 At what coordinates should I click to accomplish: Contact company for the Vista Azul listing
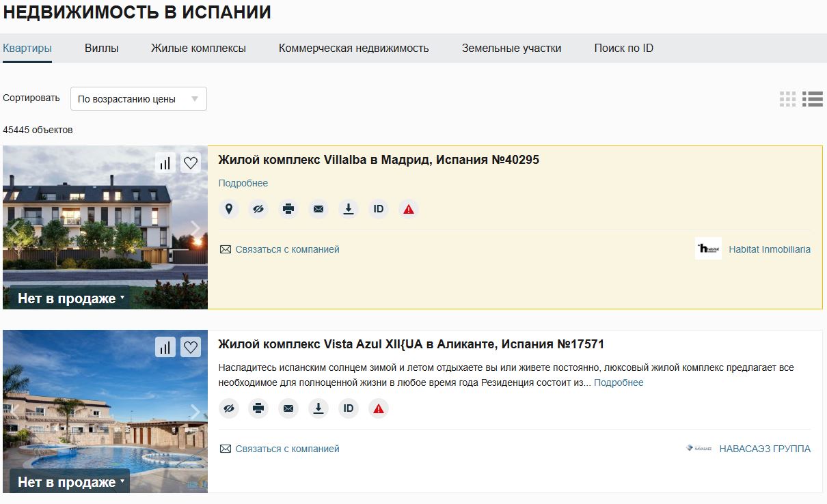click(x=280, y=449)
